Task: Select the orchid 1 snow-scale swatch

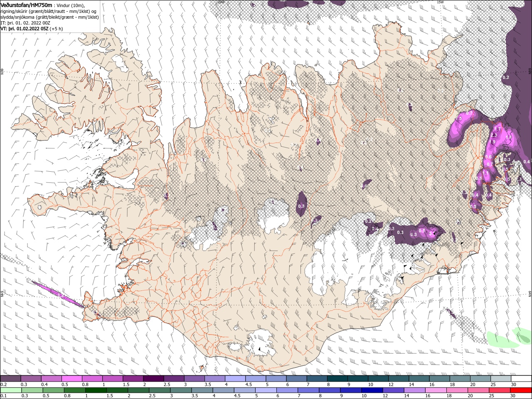Action: 112,379
